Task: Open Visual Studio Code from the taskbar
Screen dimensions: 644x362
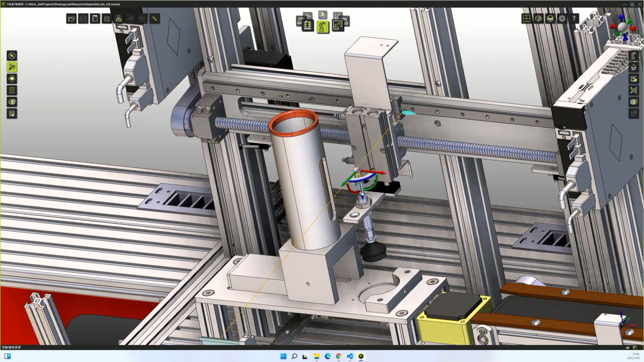Action: (350, 356)
